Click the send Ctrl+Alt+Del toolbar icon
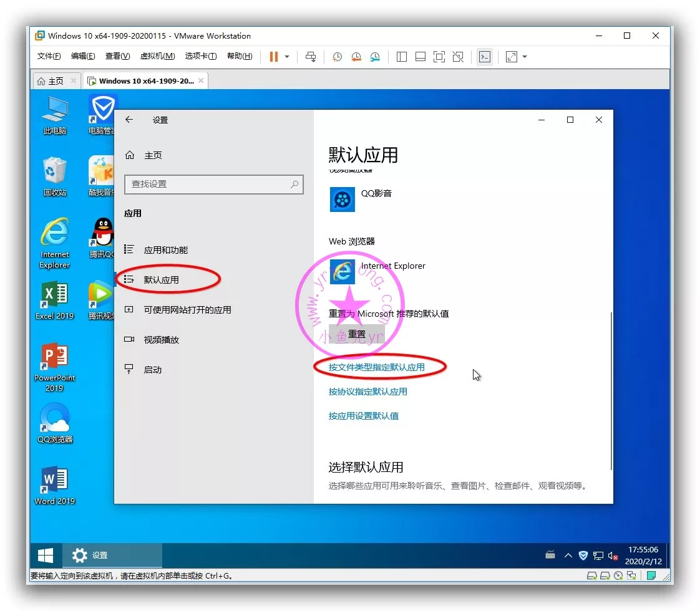The image size is (700, 611). click(311, 57)
